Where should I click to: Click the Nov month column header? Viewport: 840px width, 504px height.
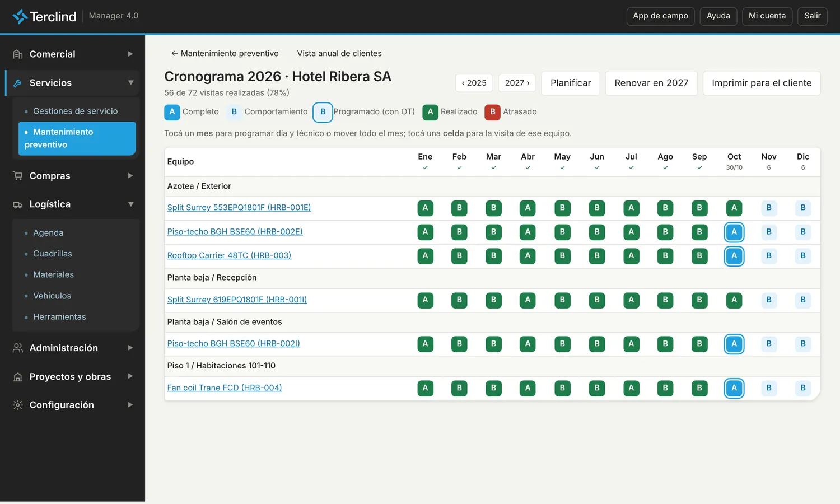click(x=769, y=162)
